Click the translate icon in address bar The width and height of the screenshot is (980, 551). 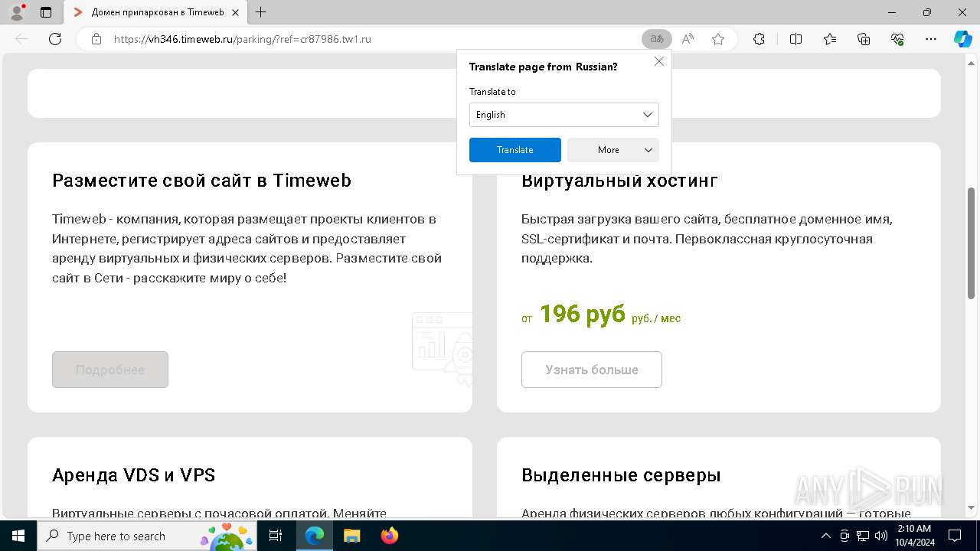coord(656,39)
